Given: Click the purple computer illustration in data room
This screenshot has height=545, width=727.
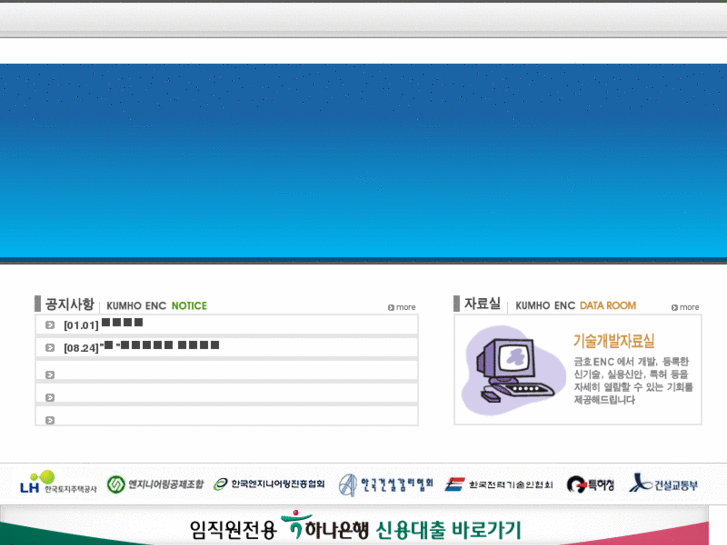Looking at the screenshot, I should click(x=513, y=370).
